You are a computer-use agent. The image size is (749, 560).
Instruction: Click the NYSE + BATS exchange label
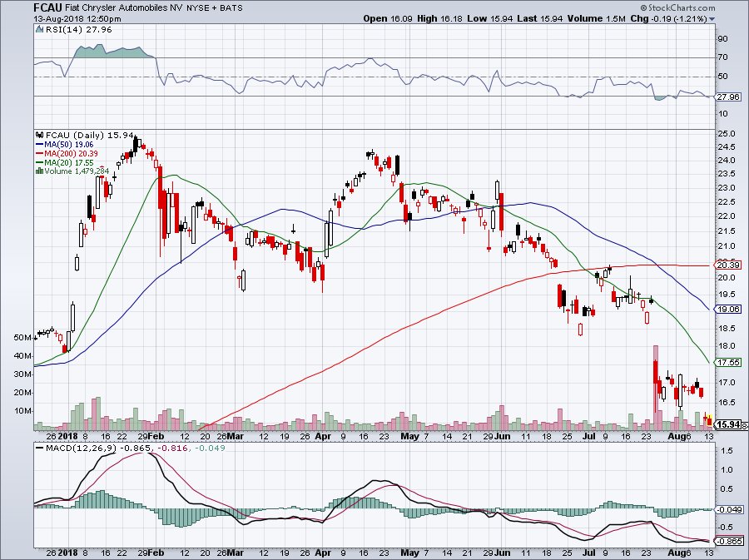coord(215,8)
